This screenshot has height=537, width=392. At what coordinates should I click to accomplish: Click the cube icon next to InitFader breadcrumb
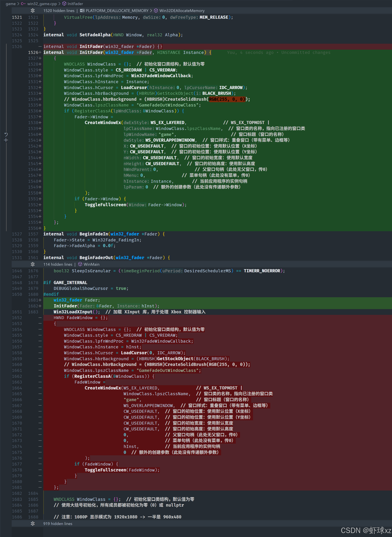tap(64, 4)
